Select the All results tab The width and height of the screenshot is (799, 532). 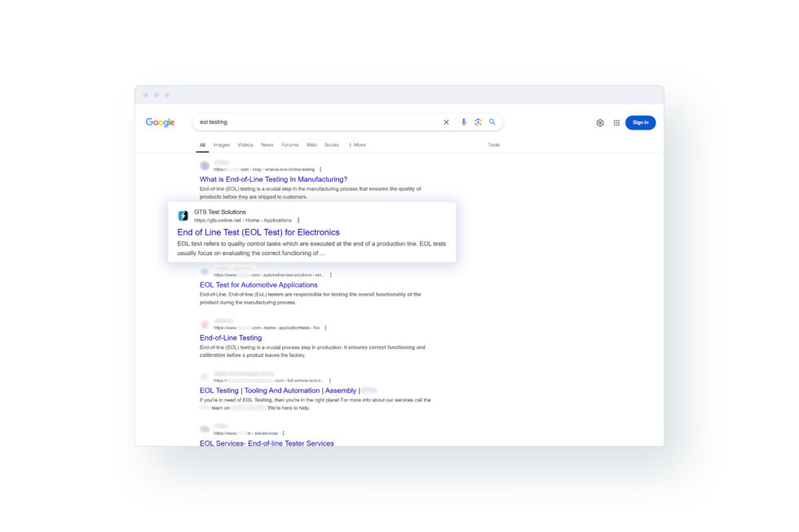point(202,145)
